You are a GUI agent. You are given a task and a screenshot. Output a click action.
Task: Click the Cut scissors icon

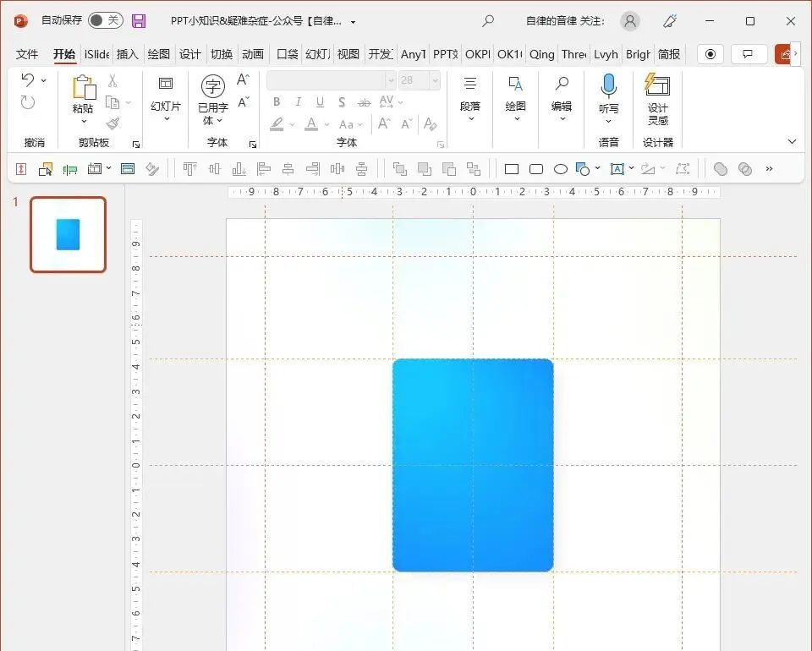[112, 80]
